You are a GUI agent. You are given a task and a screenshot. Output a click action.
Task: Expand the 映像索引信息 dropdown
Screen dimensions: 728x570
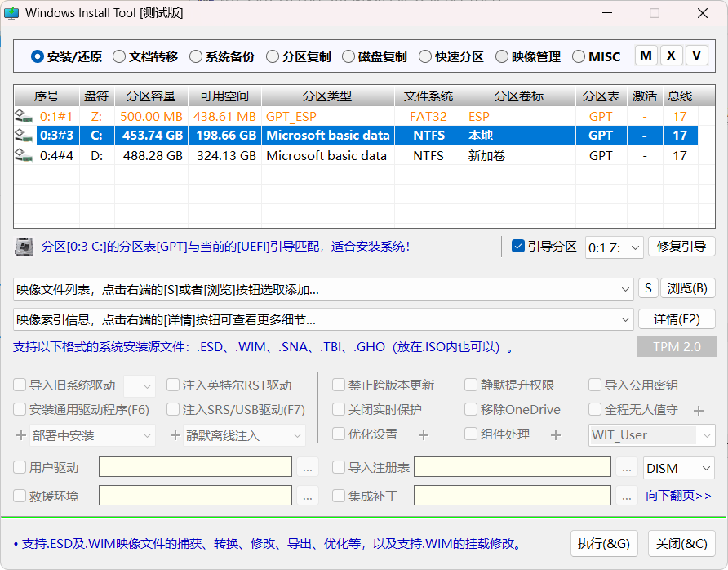625,319
